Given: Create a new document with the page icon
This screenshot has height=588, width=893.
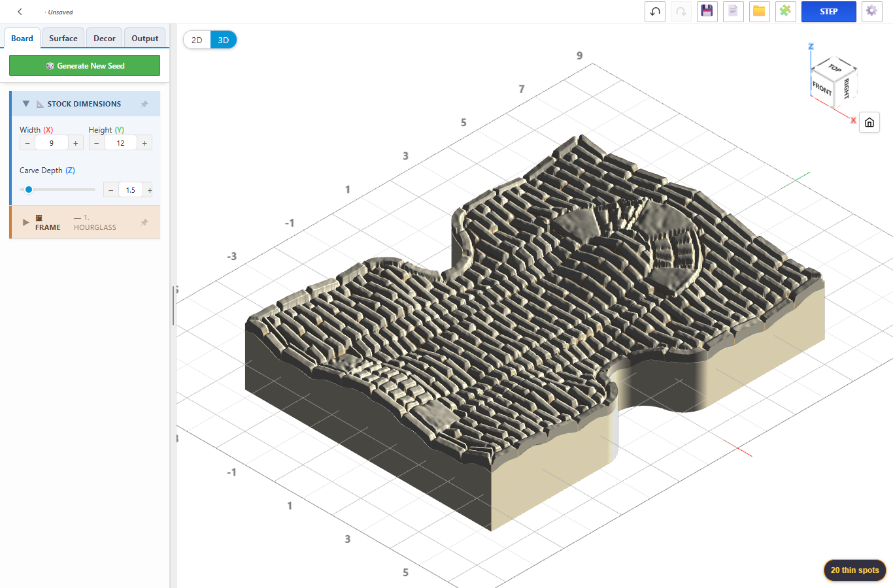Looking at the screenshot, I should tap(733, 12).
